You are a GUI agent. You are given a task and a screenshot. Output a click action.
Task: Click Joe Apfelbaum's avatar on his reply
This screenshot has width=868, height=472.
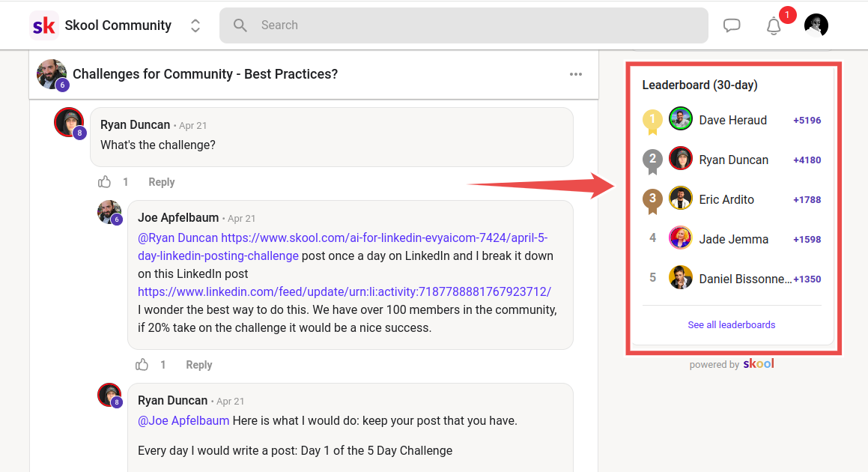[x=109, y=213]
